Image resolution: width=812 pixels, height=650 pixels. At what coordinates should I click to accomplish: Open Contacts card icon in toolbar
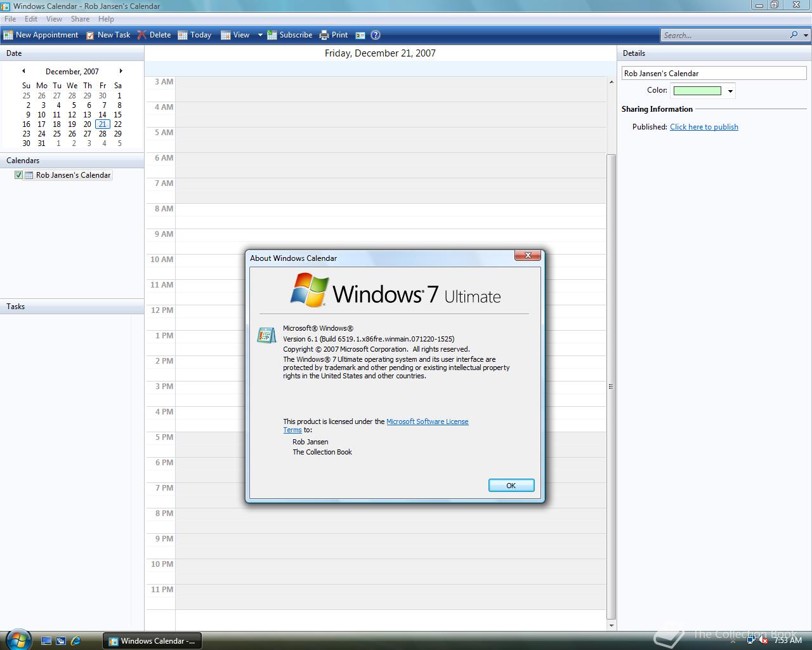(x=360, y=36)
